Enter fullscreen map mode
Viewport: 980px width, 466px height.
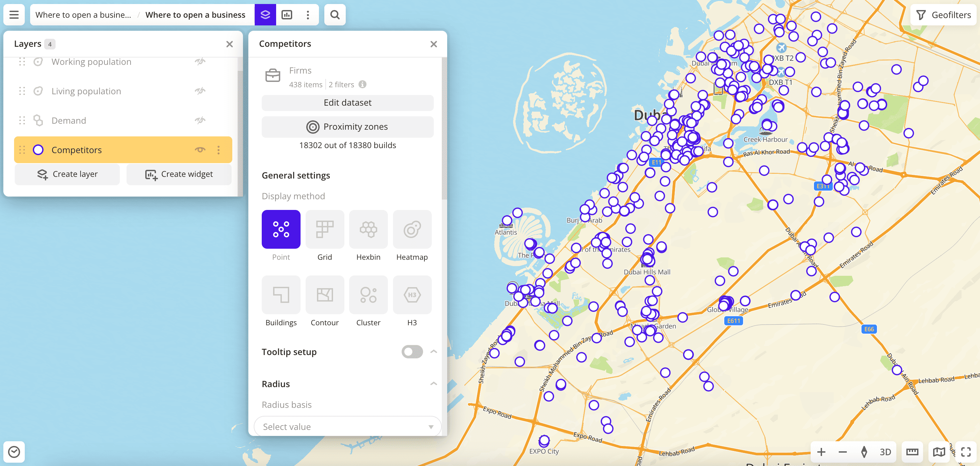pos(966,452)
